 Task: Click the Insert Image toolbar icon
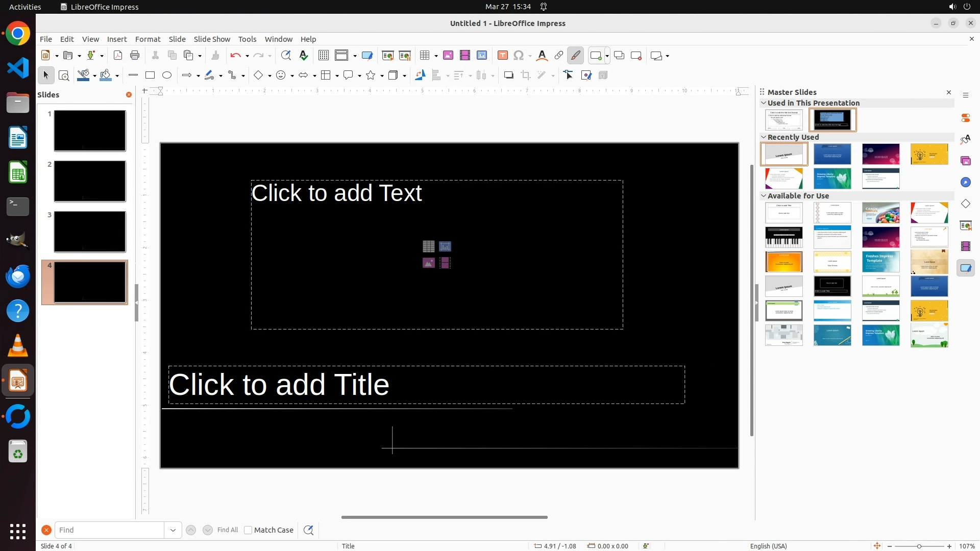click(448, 56)
